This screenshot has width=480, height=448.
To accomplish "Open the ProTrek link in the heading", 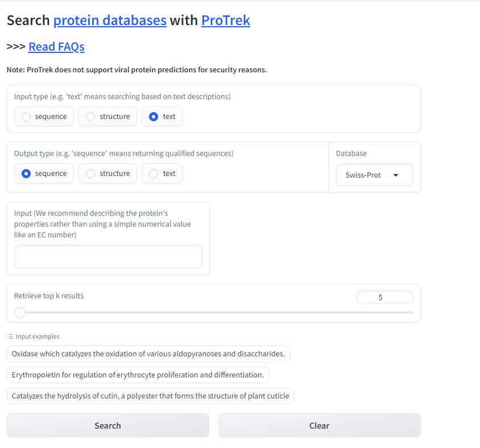I will [x=225, y=20].
